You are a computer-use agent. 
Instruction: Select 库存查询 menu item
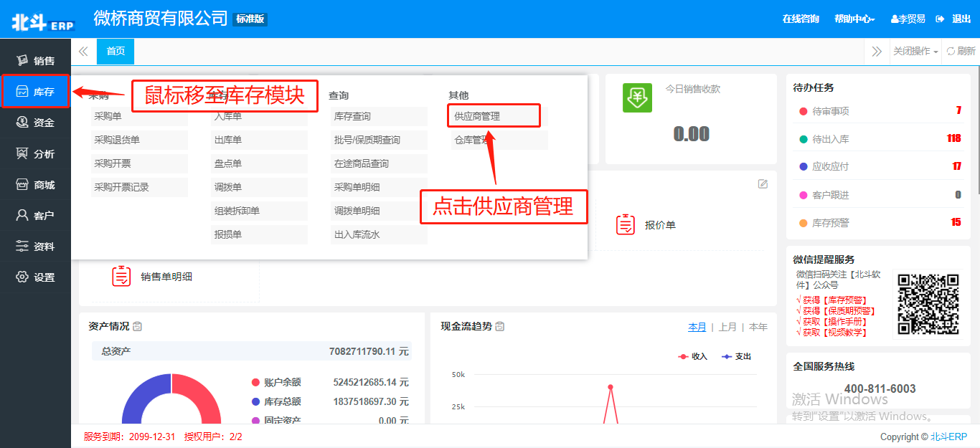tap(379, 116)
